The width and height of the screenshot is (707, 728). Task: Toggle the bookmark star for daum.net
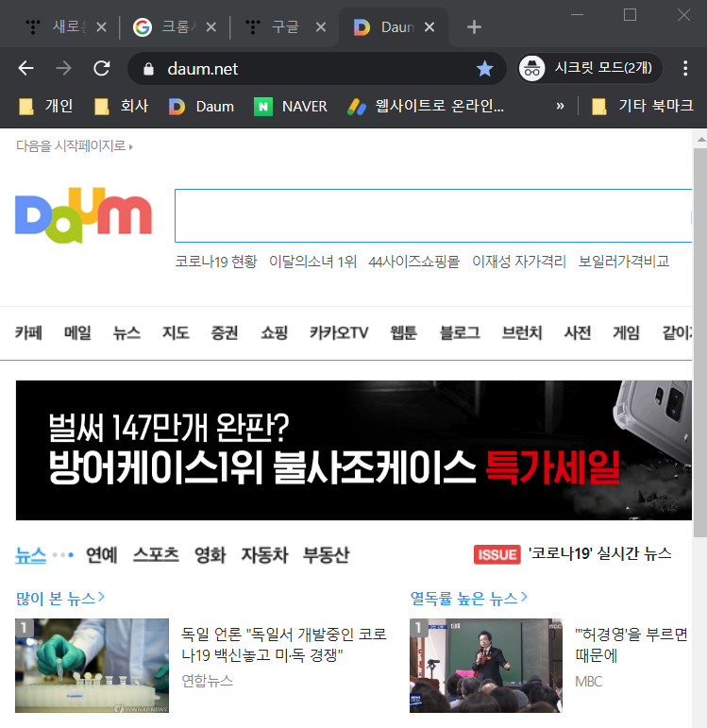(x=484, y=69)
